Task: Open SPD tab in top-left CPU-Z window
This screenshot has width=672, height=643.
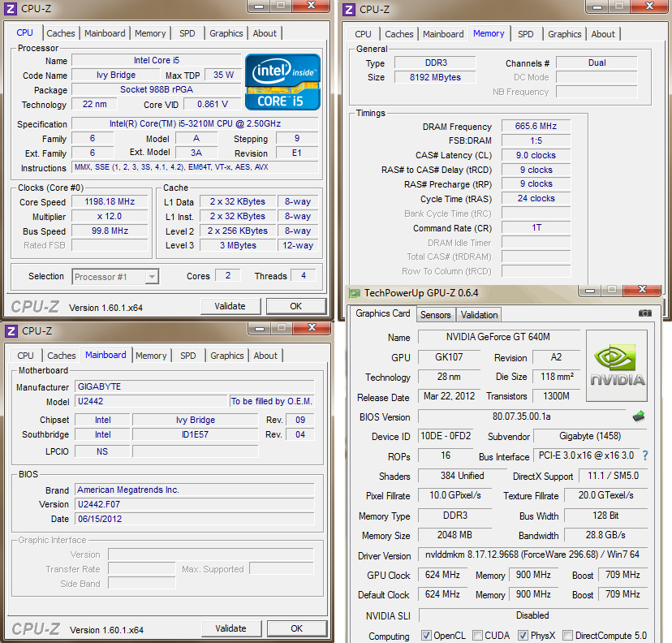Action: 187,33
